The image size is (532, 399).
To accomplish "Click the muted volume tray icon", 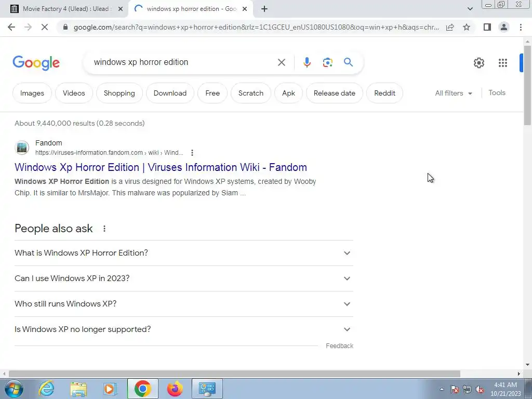I will click(480, 389).
